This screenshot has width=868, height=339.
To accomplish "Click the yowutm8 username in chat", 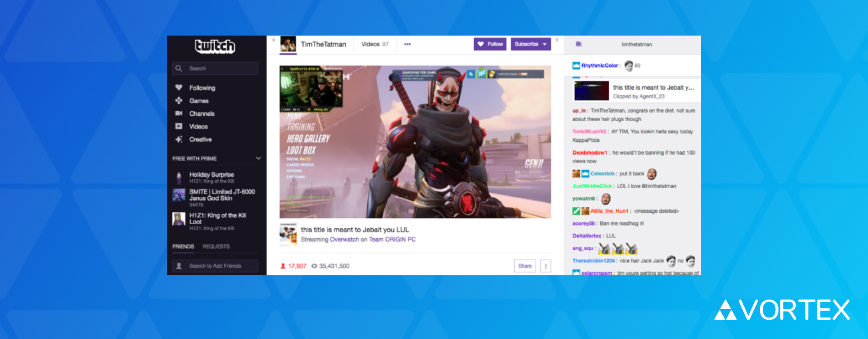I will [584, 199].
